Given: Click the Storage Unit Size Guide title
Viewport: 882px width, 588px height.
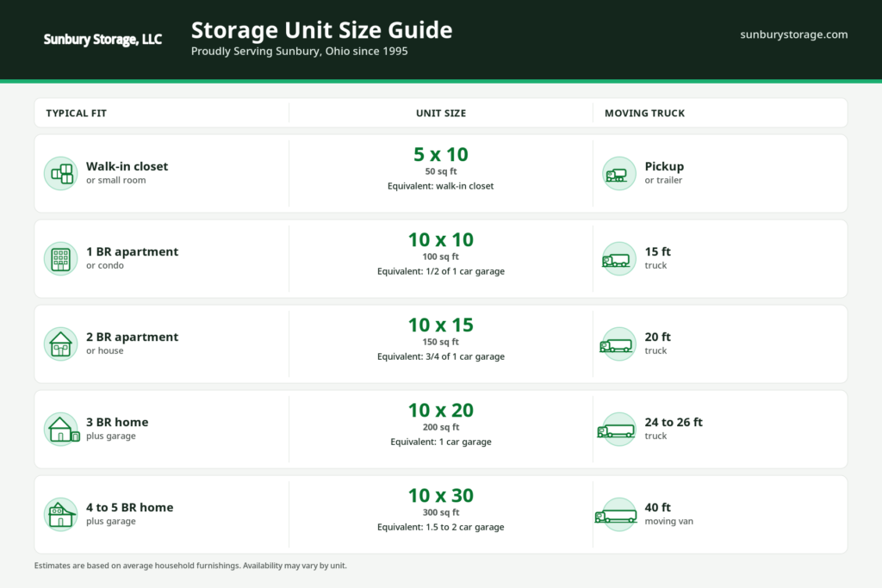Looking at the screenshot, I should click(x=321, y=29).
